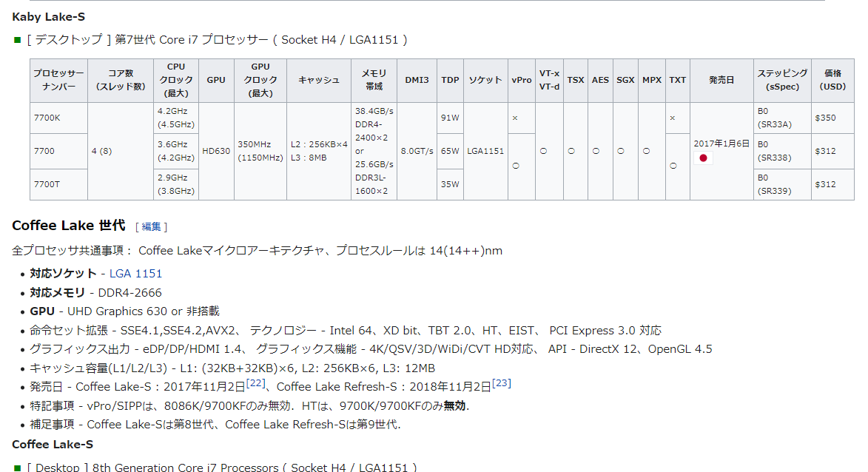Select the 7700K processor number cell
The image size is (868, 472).
[x=58, y=118]
